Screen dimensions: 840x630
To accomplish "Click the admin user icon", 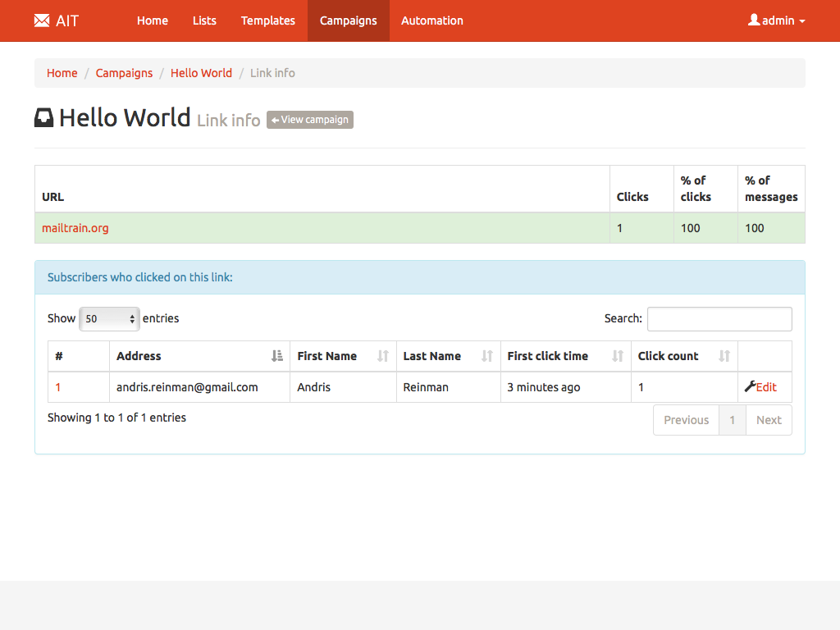I will 754,20.
